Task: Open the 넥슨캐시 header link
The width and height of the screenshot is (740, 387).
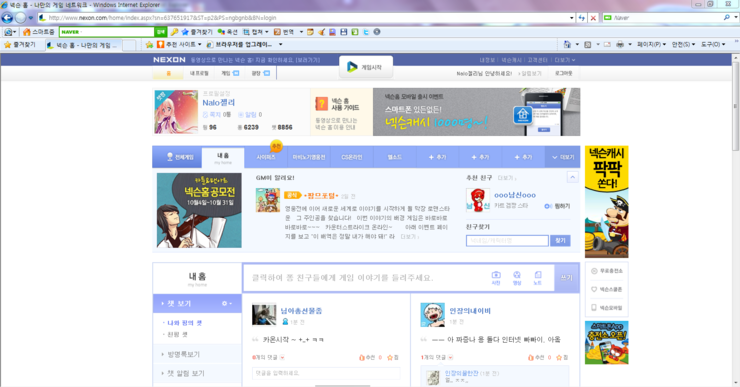Action: [512, 60]
